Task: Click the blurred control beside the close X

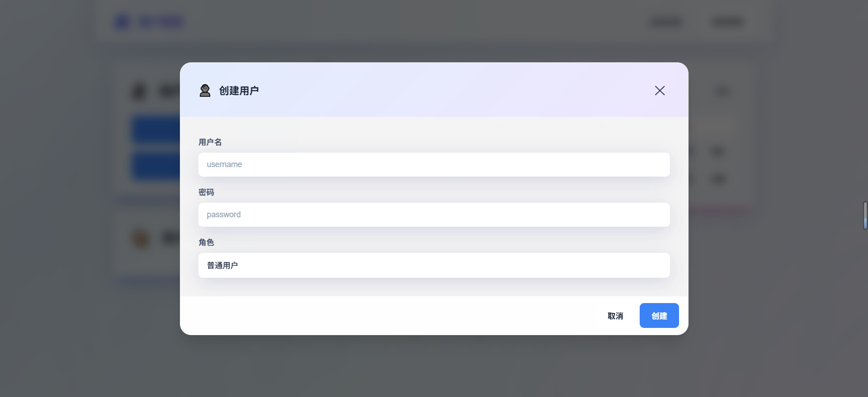Action: 722,92
